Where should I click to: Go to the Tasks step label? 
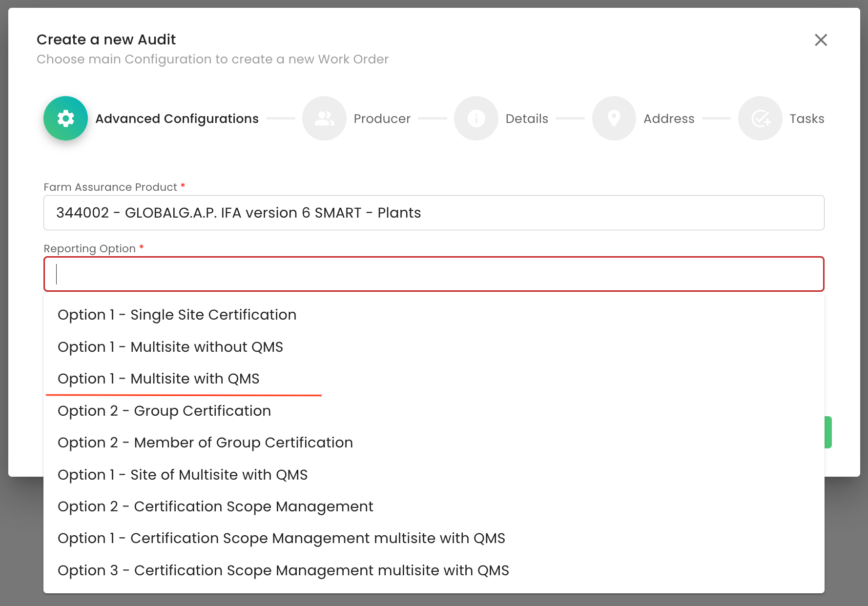807,119
